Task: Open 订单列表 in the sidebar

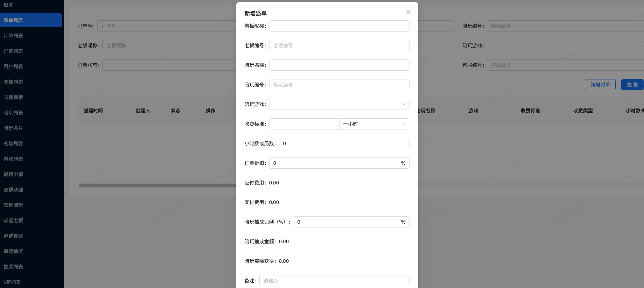Action: click(x=13, y=36)
